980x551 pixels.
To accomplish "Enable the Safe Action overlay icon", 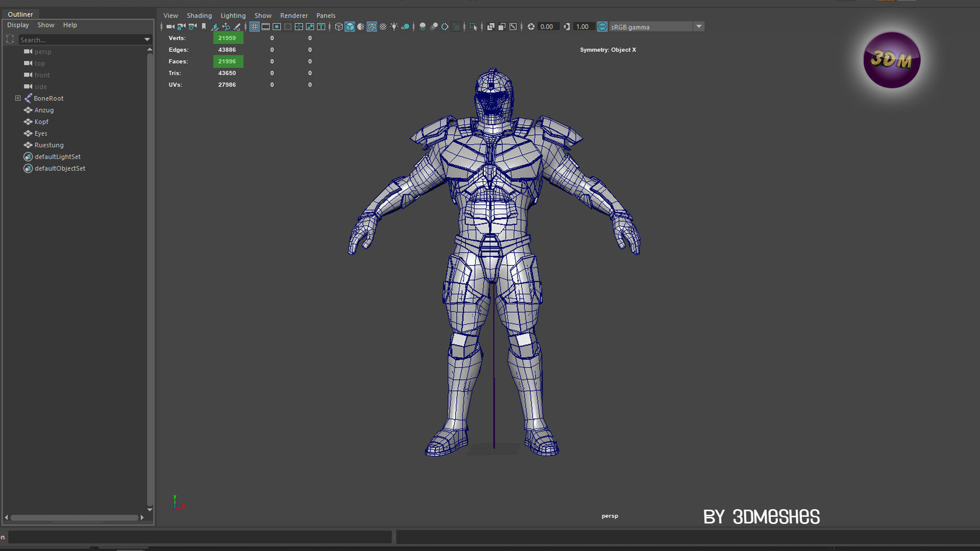I will (x=310, y=27).
